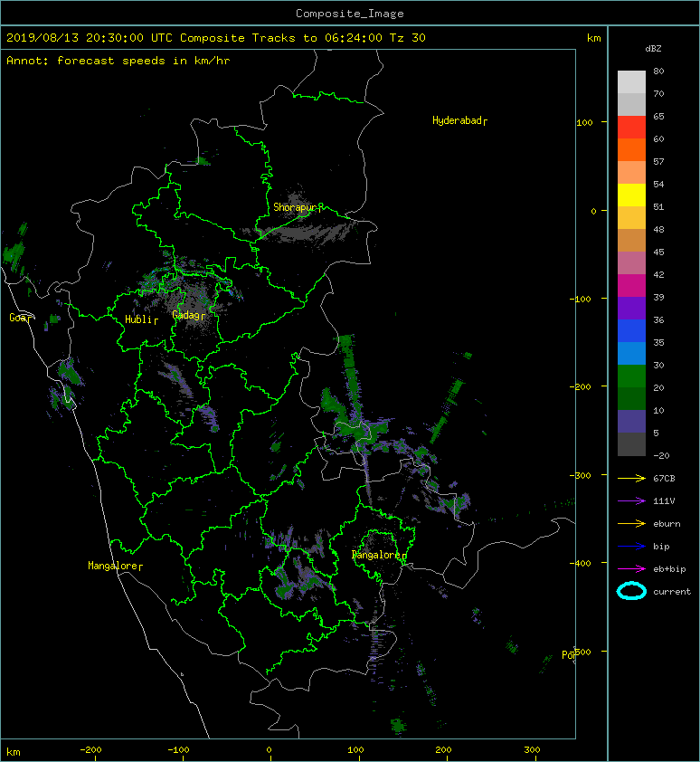The image size is (700, 762).
Task: Click the '111V' legend label
Action: [x=664, y=501]
